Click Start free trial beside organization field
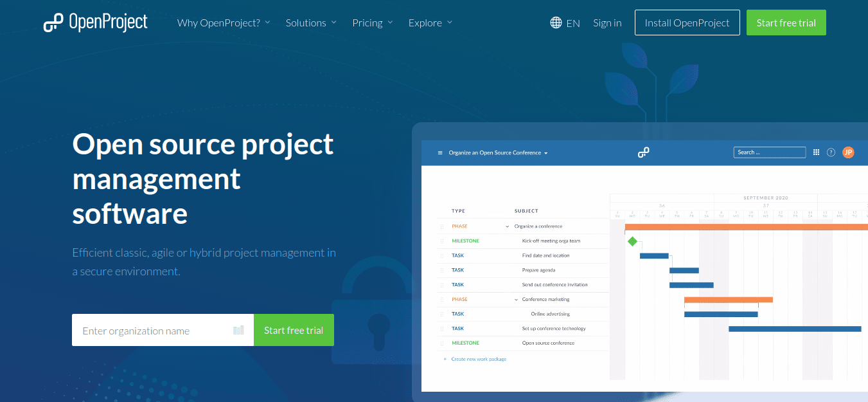868x402 pixels. pyautogui.click(x=294, y=330)
